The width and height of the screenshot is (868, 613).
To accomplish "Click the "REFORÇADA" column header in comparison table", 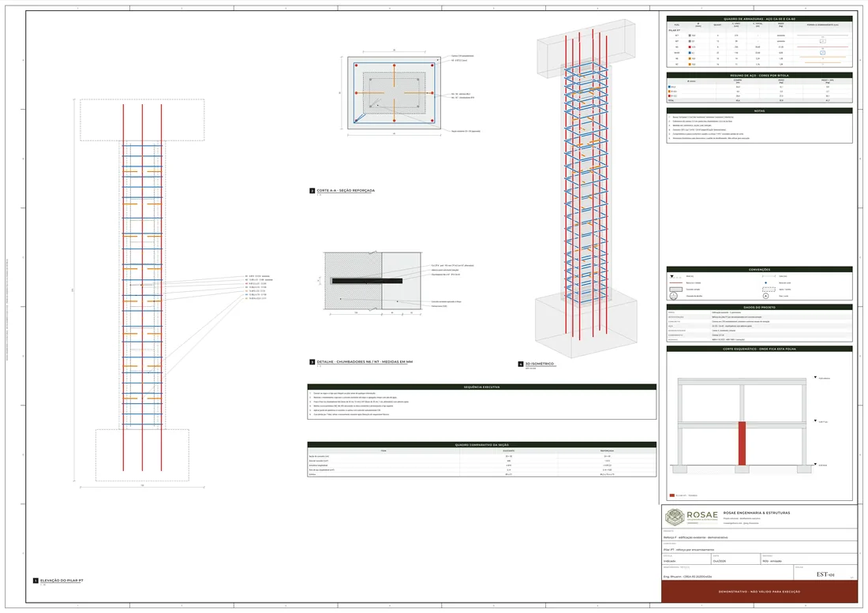I will click(607, 451).
